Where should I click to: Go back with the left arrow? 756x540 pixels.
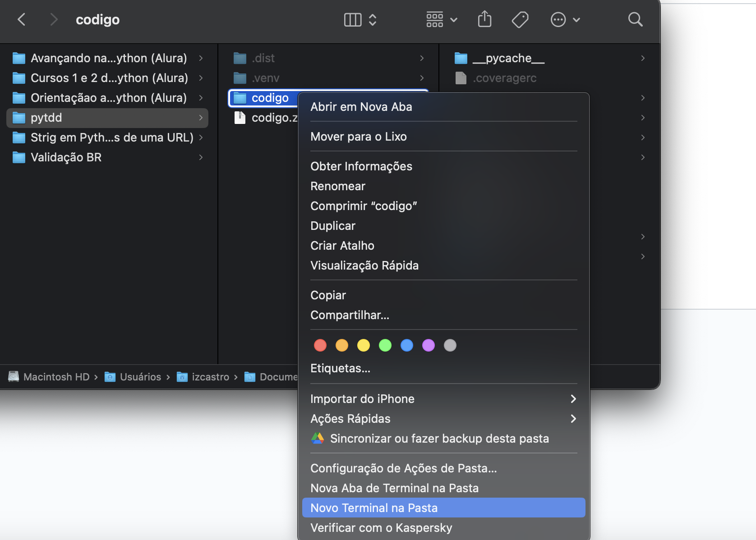click(21, 19)
